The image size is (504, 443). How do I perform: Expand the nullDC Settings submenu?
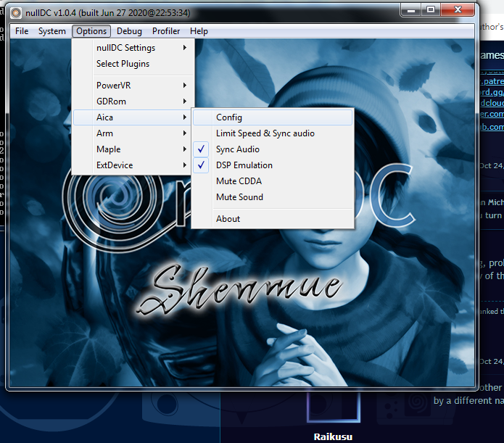point(133,48)
